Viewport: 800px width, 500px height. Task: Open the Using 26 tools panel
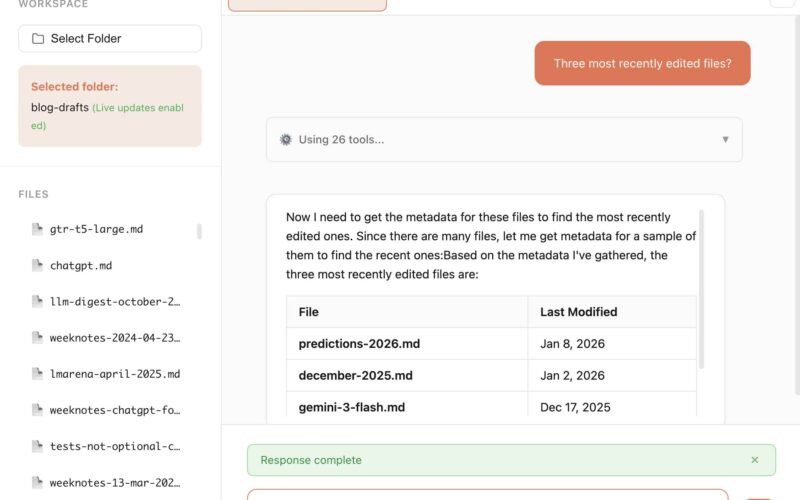point(504,140)
